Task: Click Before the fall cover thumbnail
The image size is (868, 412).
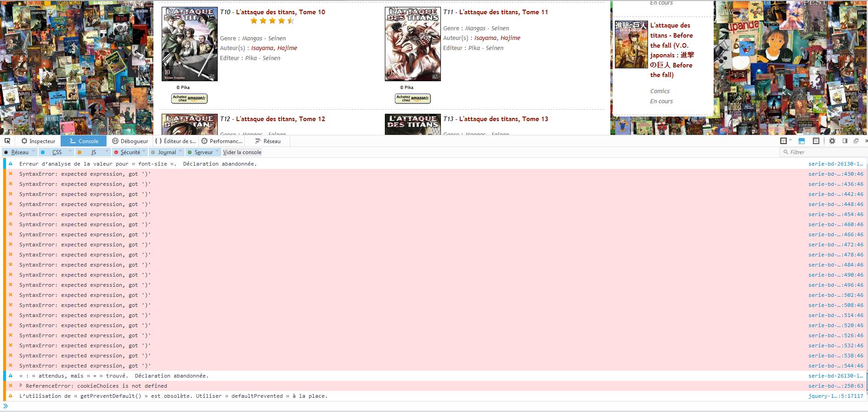Action: click(x=631, y=45)
